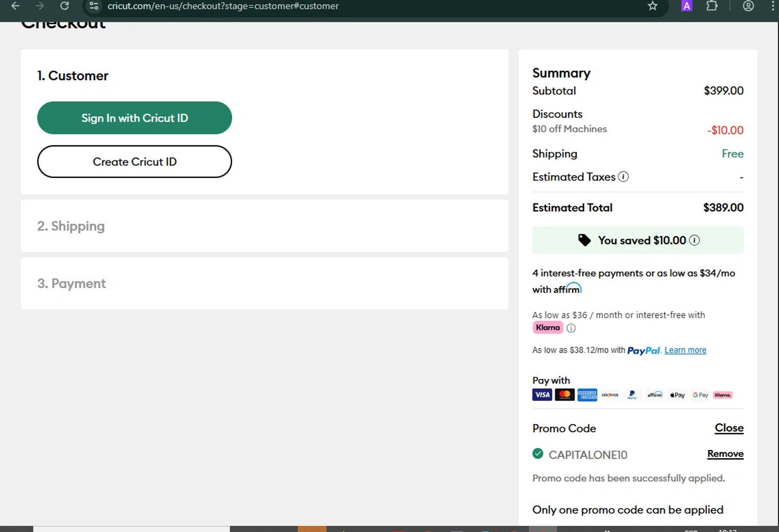Reload the page with refresh icon
The image size is (779, 532).
(x=64, y=6)
